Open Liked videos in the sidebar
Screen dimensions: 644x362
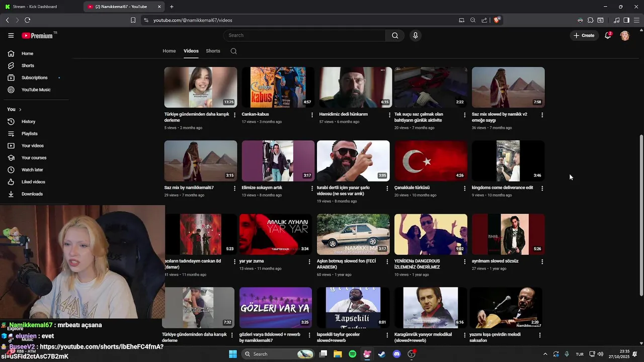[33, 182]
